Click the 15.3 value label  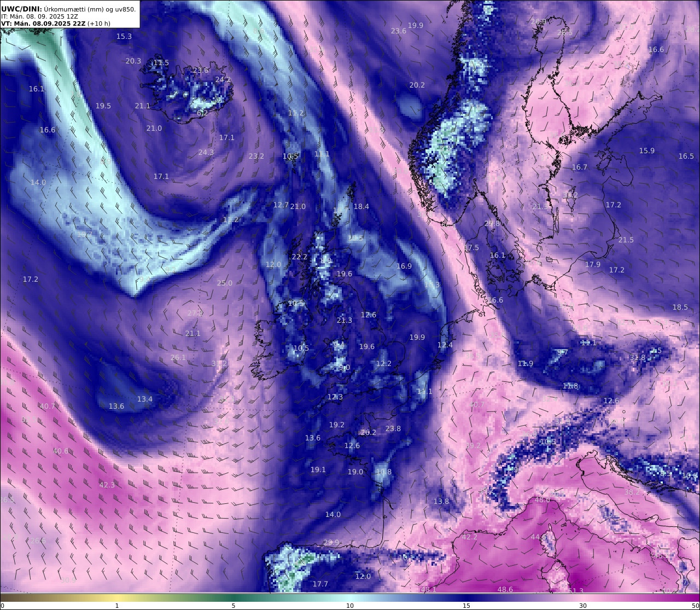(x=124, y=36)
